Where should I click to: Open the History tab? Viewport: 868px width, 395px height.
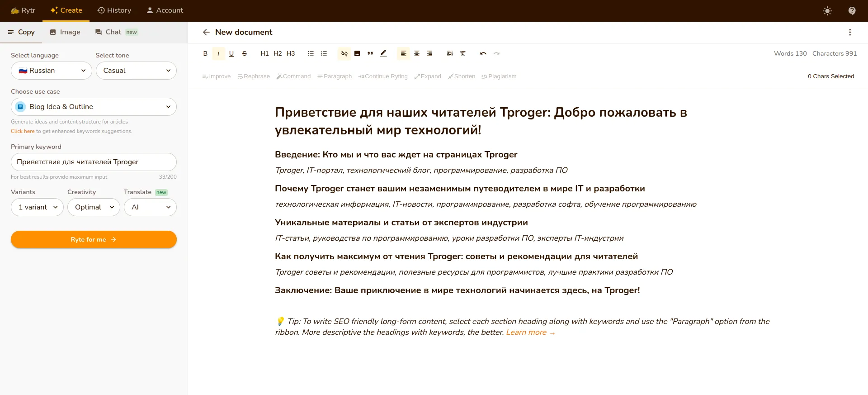[x=114, y=10]
